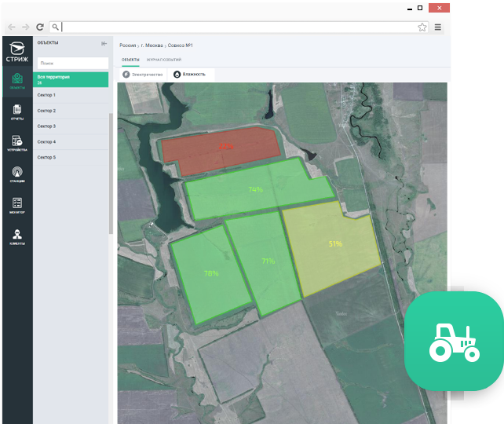This screenshot has width=504, height=424.
Task: Open the Клиенты clients section
Action: [16, 237]
